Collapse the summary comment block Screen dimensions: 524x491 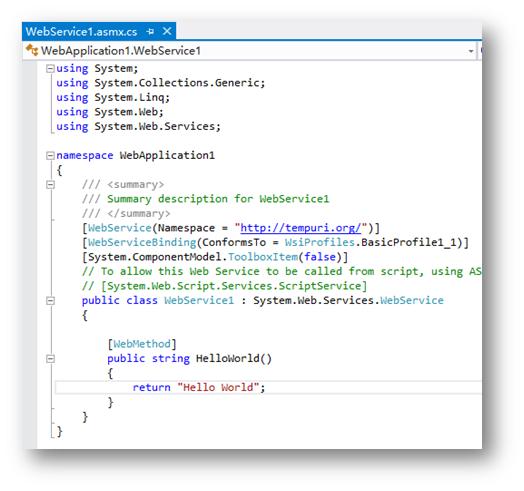click(50, 185)
